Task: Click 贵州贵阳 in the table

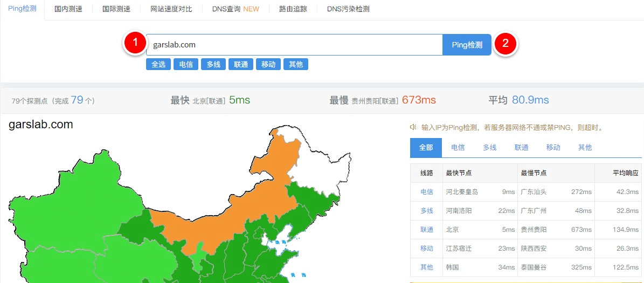Action: (x=534, y=230)
